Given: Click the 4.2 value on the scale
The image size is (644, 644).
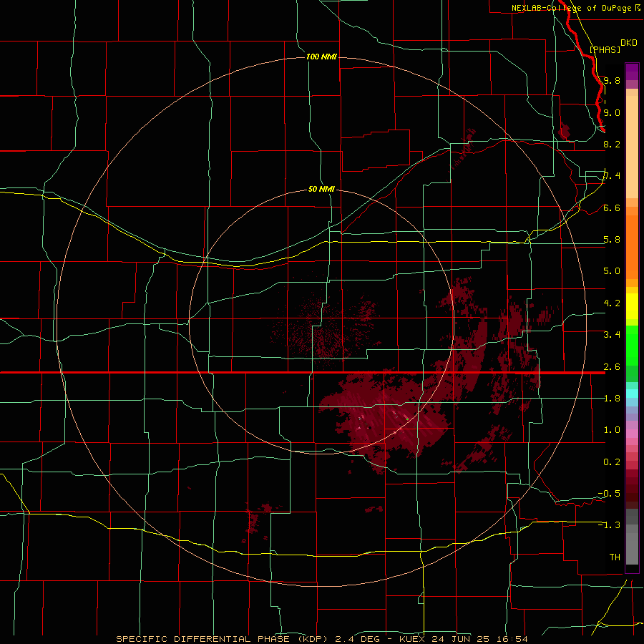Looking at the screenshot, I should pyautogui.click(x=612, y=303).
